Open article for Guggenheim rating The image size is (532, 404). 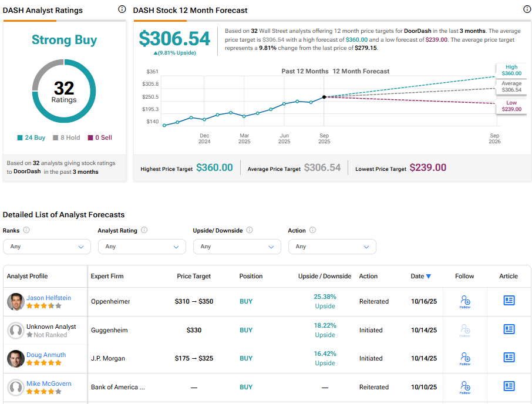(509, 329)
